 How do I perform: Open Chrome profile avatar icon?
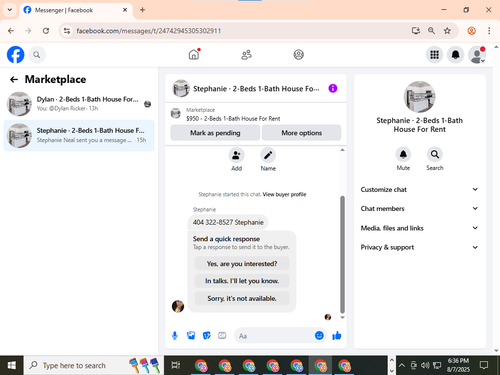471,31
